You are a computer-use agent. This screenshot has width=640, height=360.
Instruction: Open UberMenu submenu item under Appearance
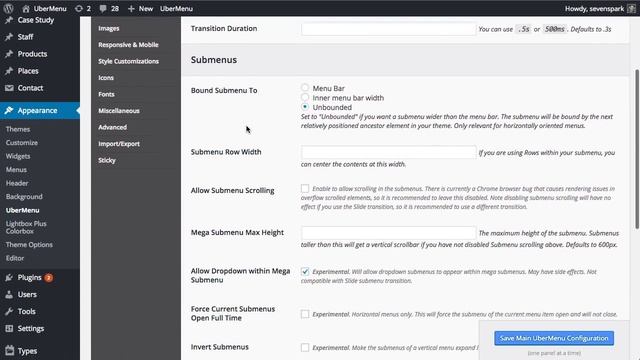tap(22, 210)
